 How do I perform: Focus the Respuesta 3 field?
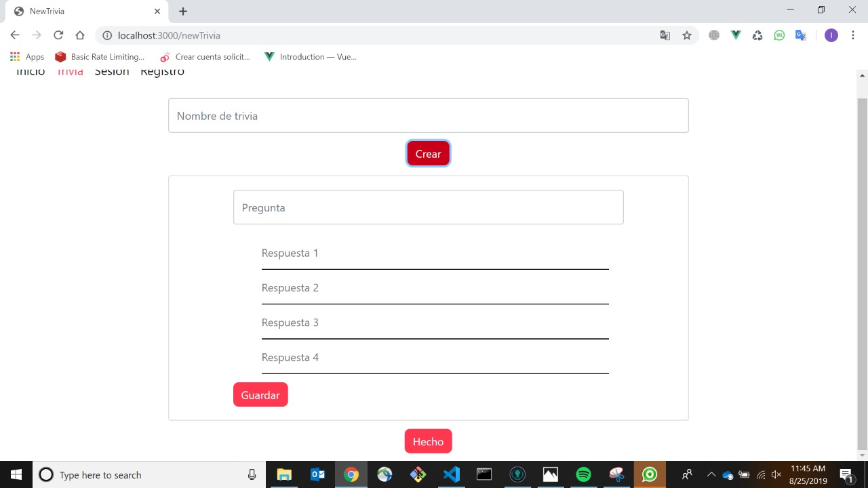pyautogui.click(x=435, y=323)
